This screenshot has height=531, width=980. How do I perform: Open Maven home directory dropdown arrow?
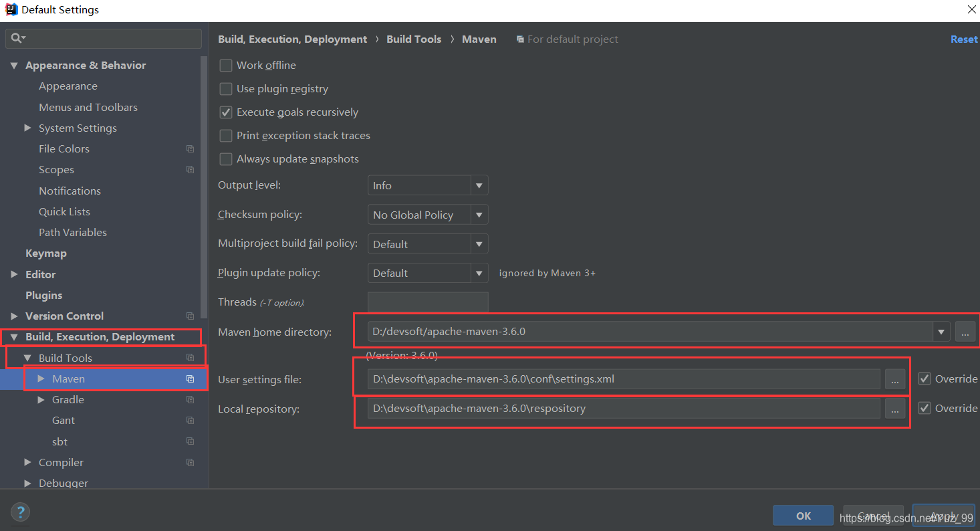click(941, 331)
